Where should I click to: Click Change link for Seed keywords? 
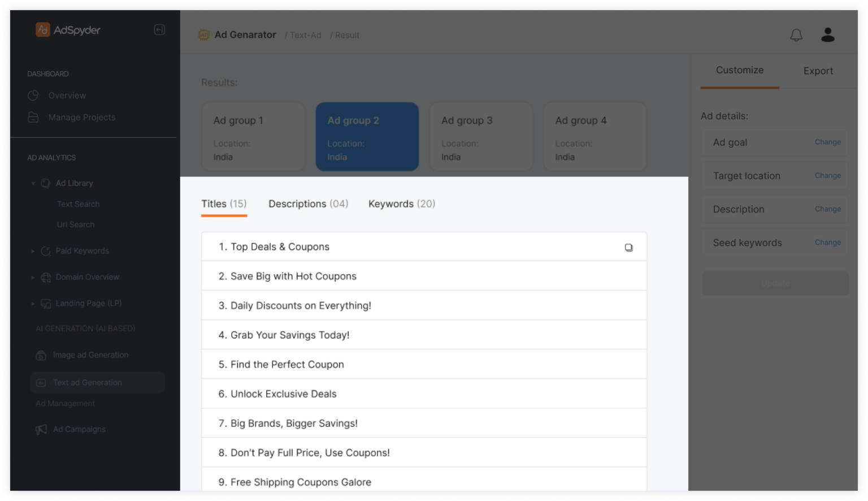[x=827, y=243]
